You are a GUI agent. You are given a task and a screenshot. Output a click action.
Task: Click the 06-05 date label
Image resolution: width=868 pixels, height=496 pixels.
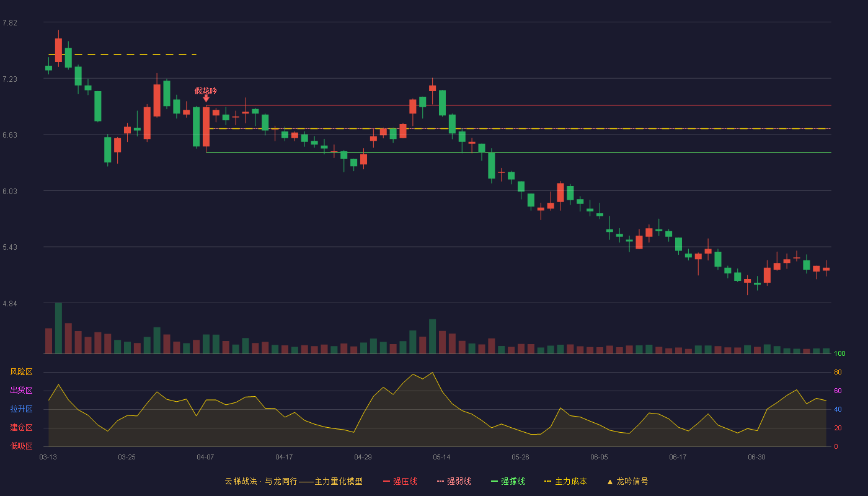click(x=599, y=457)
